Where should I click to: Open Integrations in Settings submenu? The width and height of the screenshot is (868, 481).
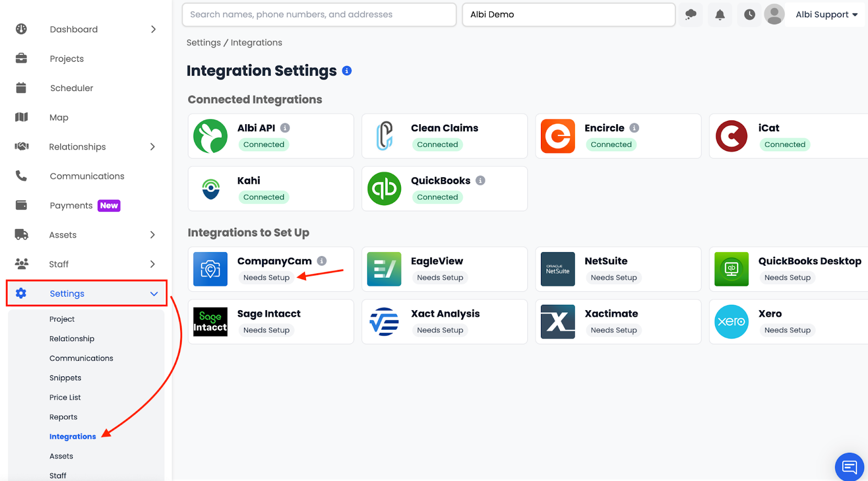click(x=73, y=437)
